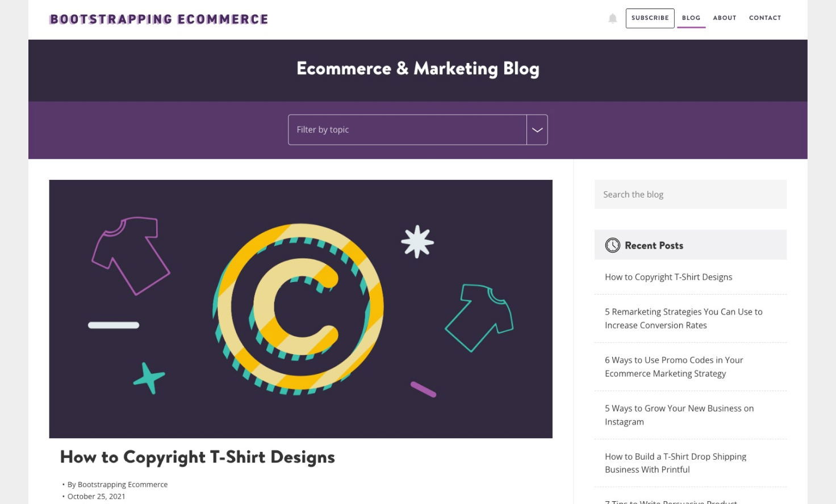This screenshot has width=836, height=504.
Task: Open the Instagram business growth post
Action: pos(679,415)
